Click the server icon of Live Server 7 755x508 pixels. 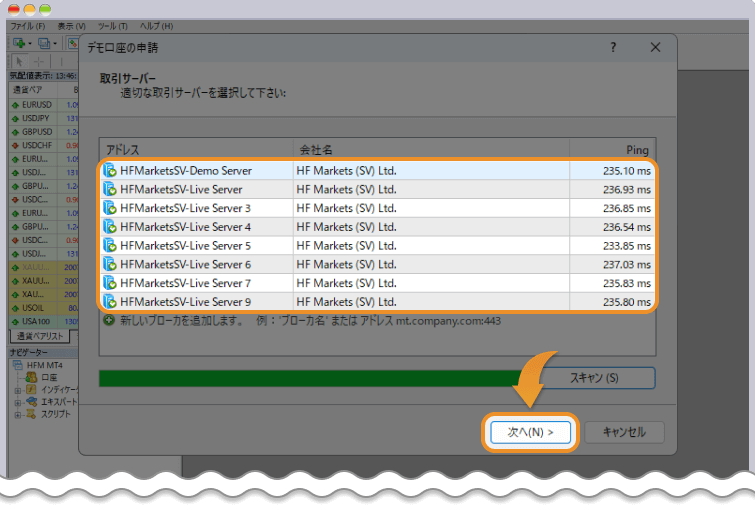[110, 283]
